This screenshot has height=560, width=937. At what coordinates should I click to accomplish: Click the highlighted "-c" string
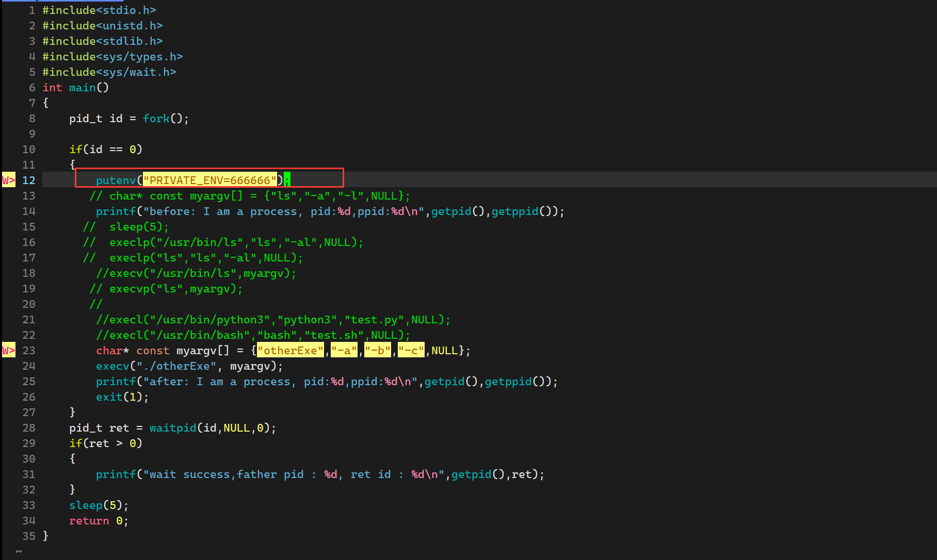coord(411,350)
